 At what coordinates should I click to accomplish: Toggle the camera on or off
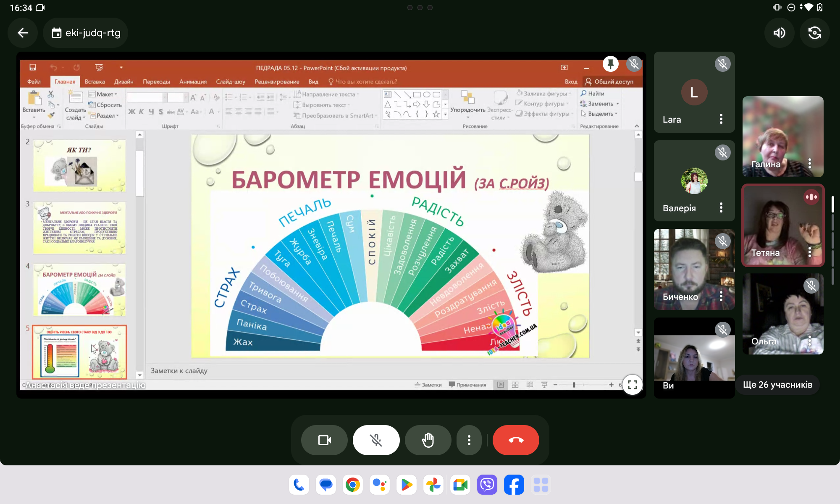[x=324, y=440]
